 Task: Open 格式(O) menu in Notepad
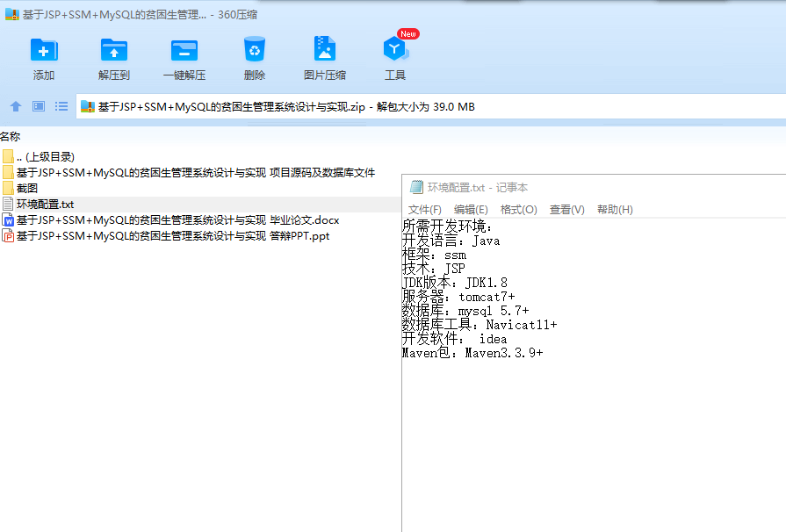click(x=518, y=210)
